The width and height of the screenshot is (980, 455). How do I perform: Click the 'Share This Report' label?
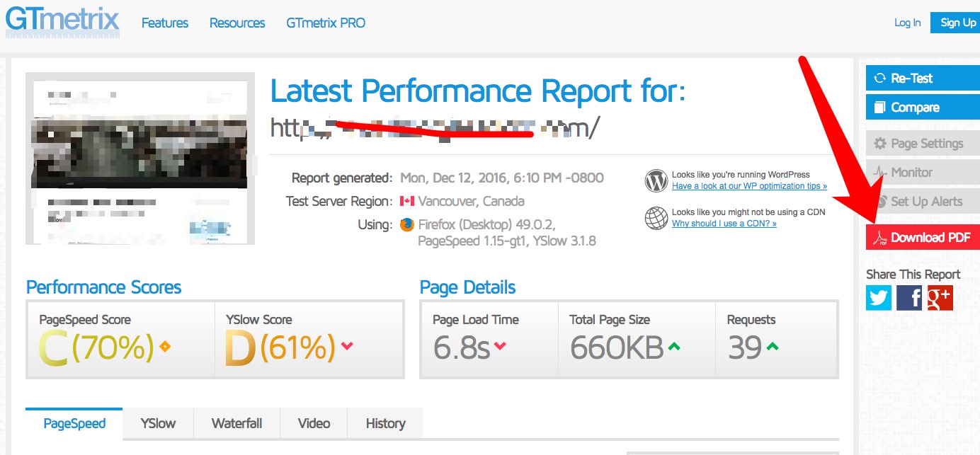[913, 275]
